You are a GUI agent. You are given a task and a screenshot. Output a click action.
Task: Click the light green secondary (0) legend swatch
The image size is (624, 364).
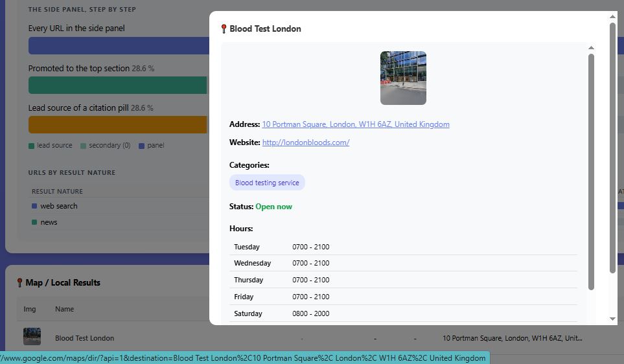tap(83, 146)
